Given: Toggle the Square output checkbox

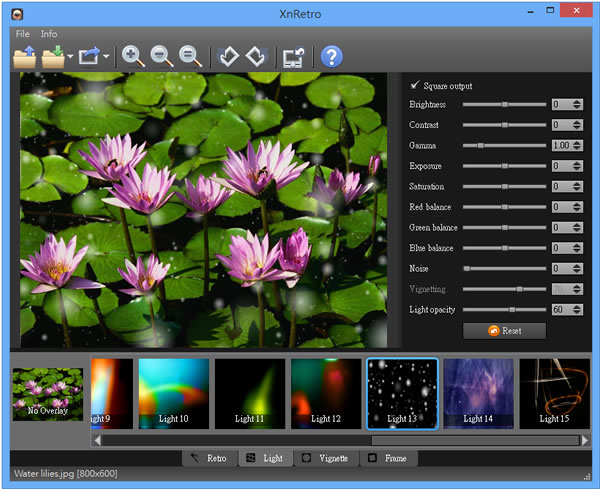Looking at the screenshot, I should [x=414, y=85].
